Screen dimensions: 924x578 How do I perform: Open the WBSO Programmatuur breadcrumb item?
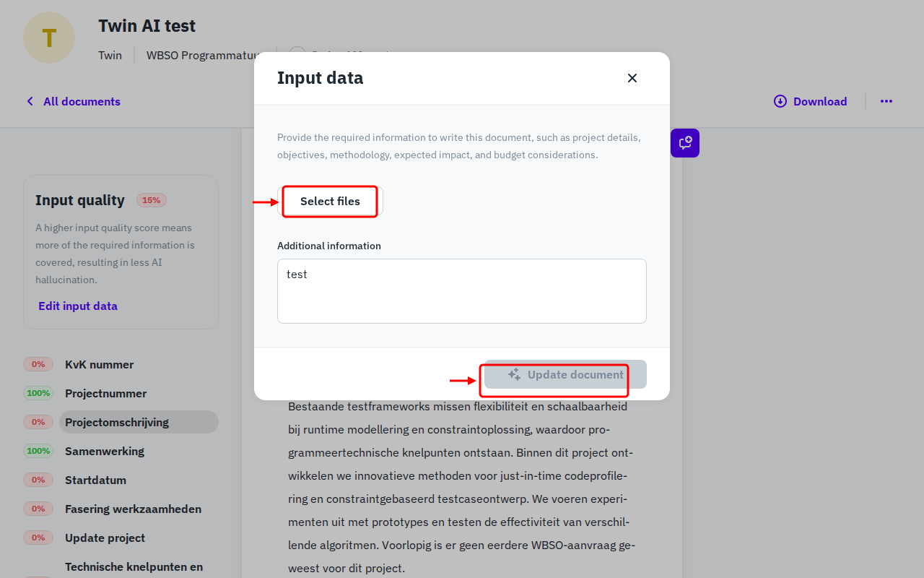click(x=202, y=55)
